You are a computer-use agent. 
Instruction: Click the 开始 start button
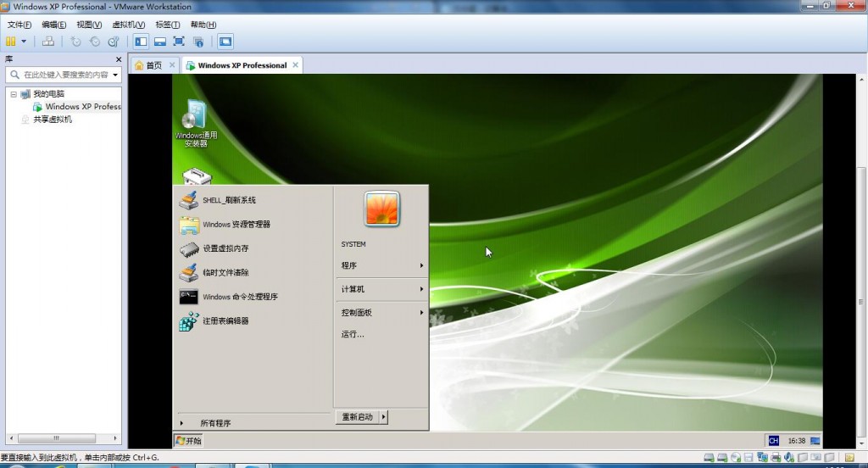188,441
